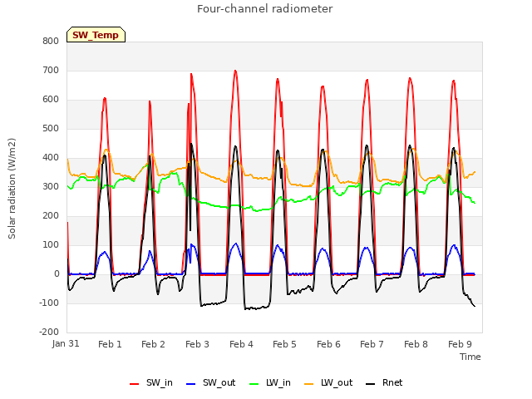Click the Feb 4 x-axis tick label
Image resolution: width=532 pixels, height=399 pixels.
pos(241,344)
